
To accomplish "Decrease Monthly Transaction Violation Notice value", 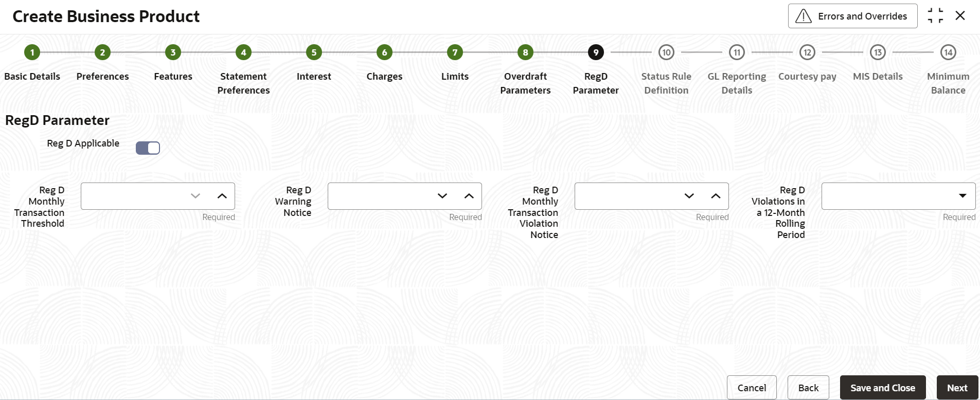I will (x=689, y=196).
